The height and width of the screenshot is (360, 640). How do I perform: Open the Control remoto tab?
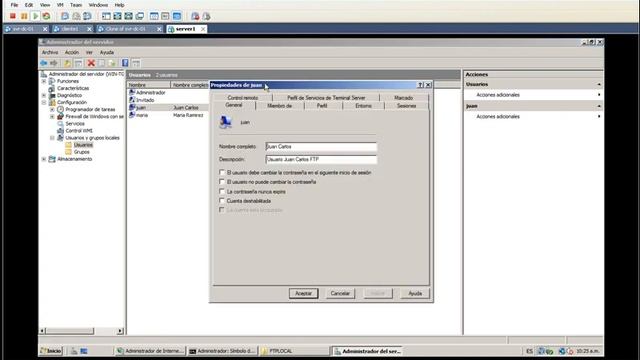(243, 98)
